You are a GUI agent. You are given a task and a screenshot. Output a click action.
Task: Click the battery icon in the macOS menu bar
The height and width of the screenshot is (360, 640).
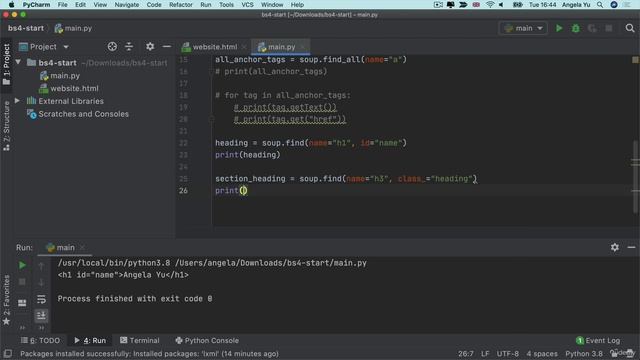click(x=518, y=5)
